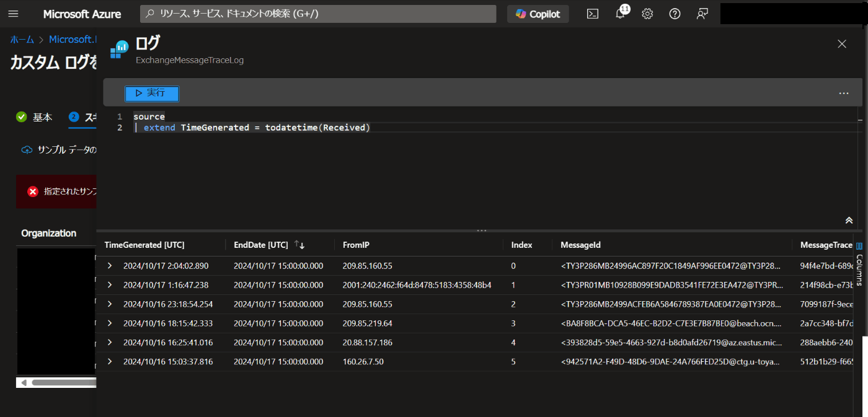Click the MessageId column header
The image size is (868, 417).
click(x=580, y=245)
